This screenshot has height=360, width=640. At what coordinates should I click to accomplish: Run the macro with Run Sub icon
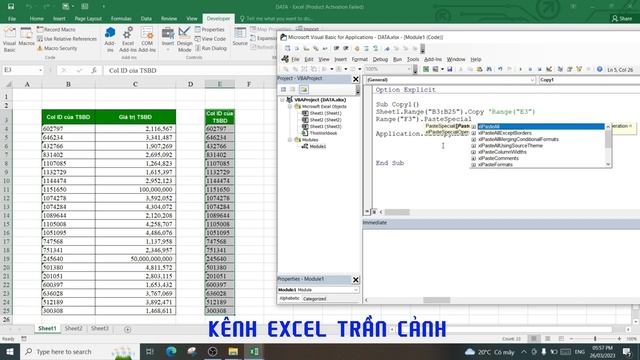click(x=520, y=69)
